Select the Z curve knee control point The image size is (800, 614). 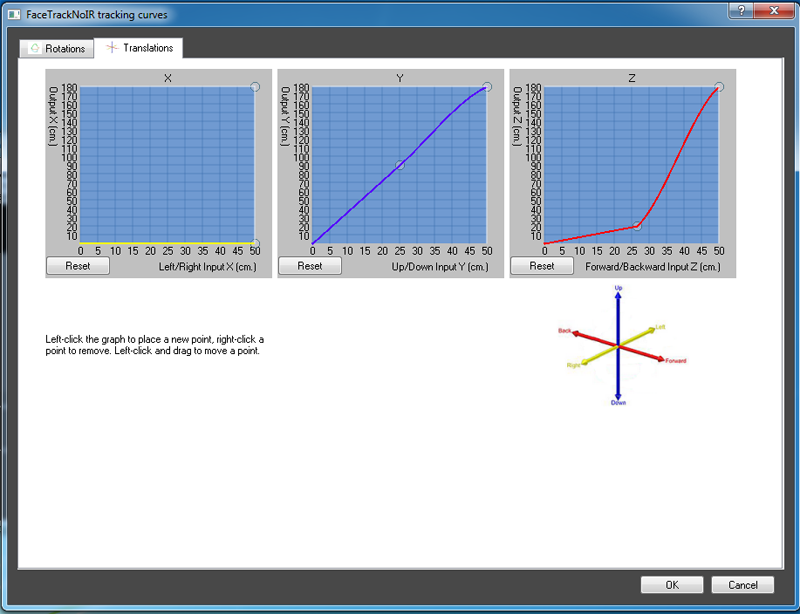tap(637, 226)
